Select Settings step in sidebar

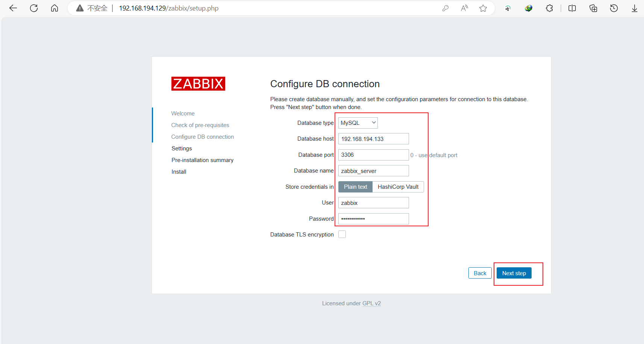coord(182,149)
